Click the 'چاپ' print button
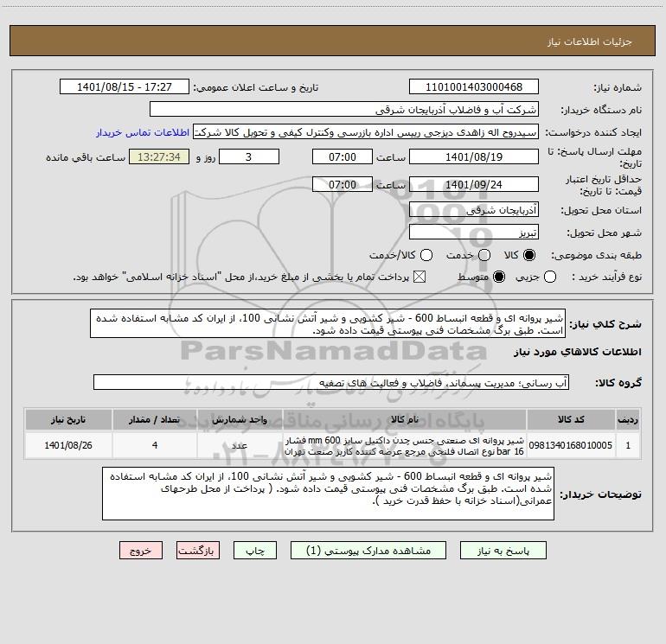Image resolution: width=666 pixels, height=644 pixels. click(x=255, y=551)
